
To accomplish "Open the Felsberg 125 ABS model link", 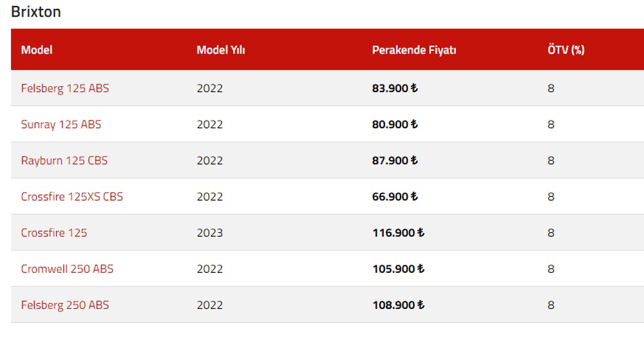I will coord(65,88).
